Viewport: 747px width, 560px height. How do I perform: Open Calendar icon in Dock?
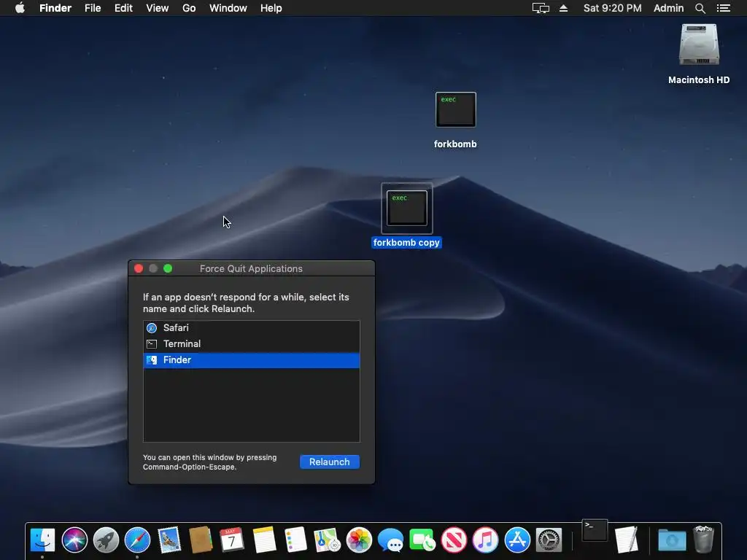[x=232, y=540]
